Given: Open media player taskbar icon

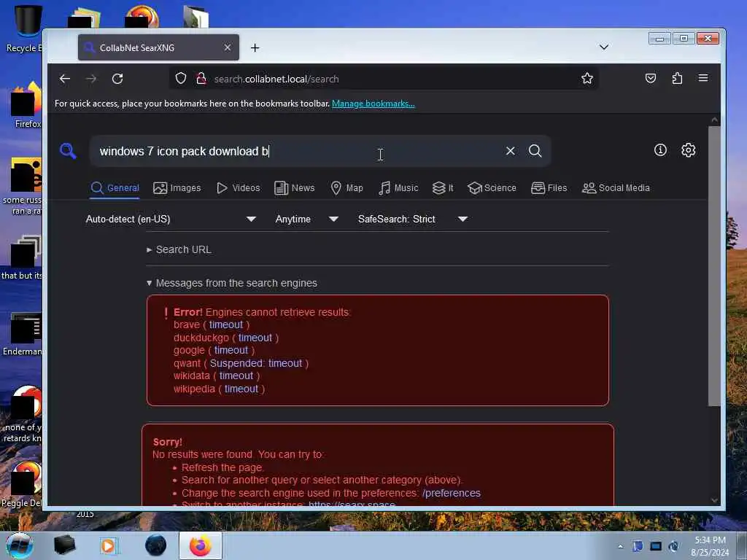Looking at the screenshot, I should click(x=109, y=545).
